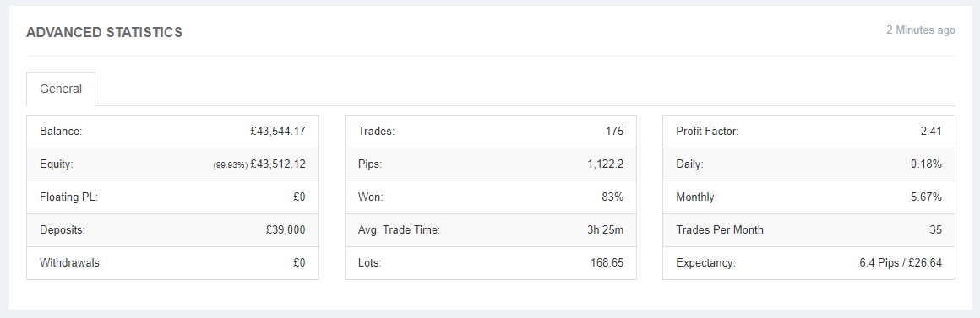Select the Floating PL row
Screen dimensions: 980x318
(x=172, y=197)
